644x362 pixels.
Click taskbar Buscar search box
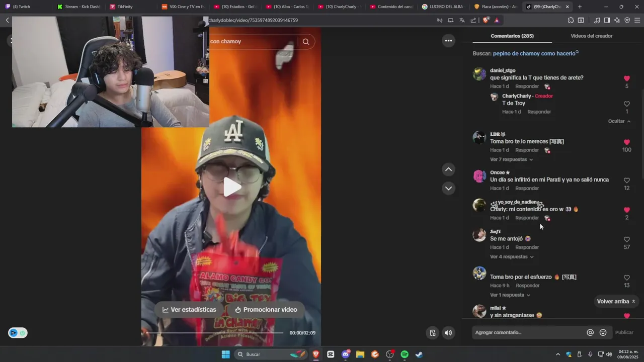click(x=271, y=354)
